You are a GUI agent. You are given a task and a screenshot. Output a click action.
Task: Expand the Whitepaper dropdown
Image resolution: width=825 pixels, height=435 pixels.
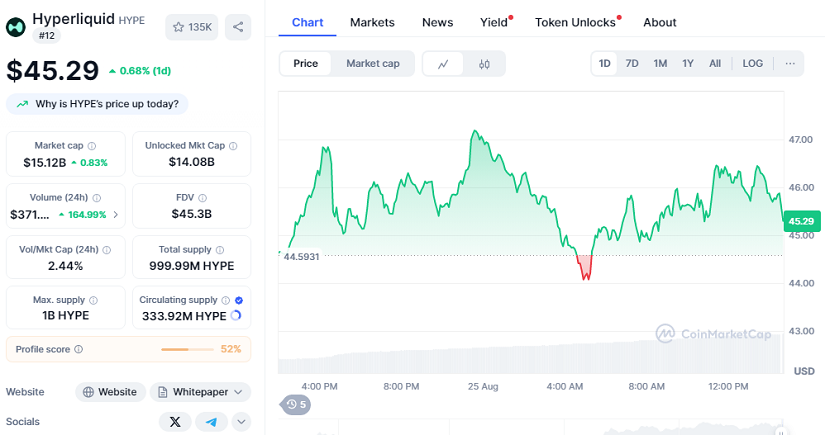(x=238, y=392)
